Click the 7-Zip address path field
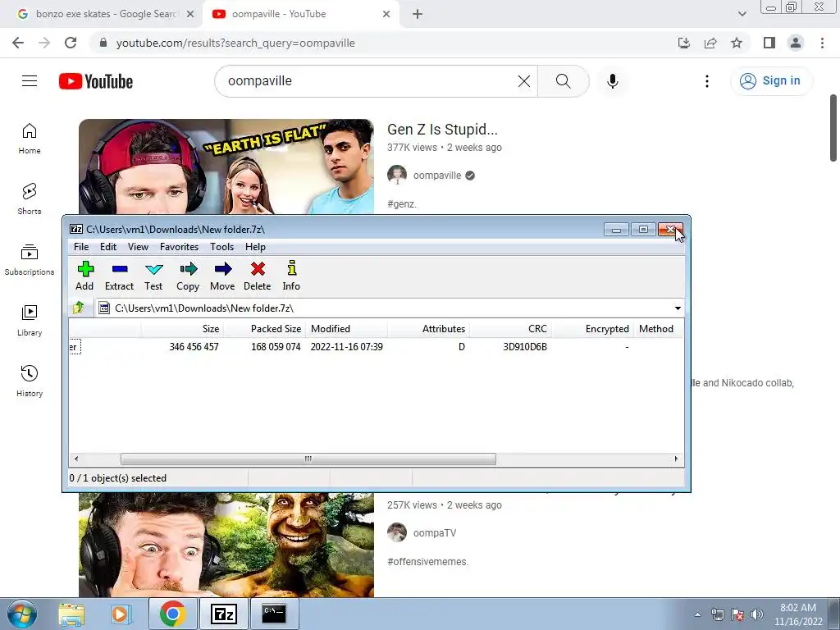Screen dimensions: 840x630 [x=383, y=308]
